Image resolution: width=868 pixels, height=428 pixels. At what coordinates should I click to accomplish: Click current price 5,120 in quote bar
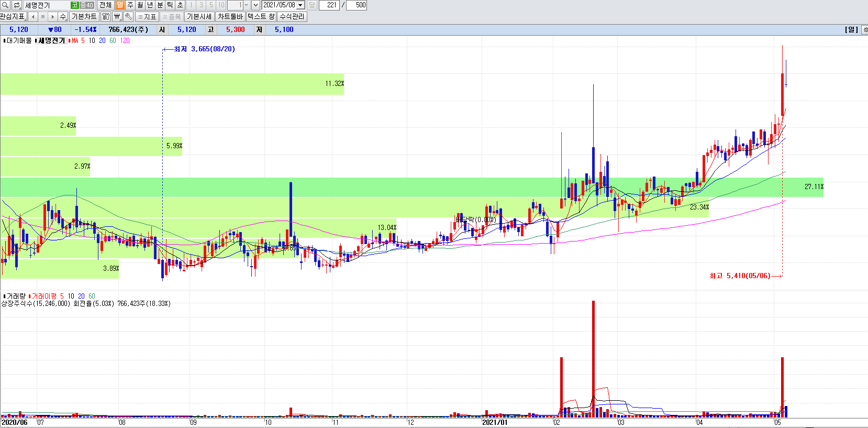tap(19, 30)
